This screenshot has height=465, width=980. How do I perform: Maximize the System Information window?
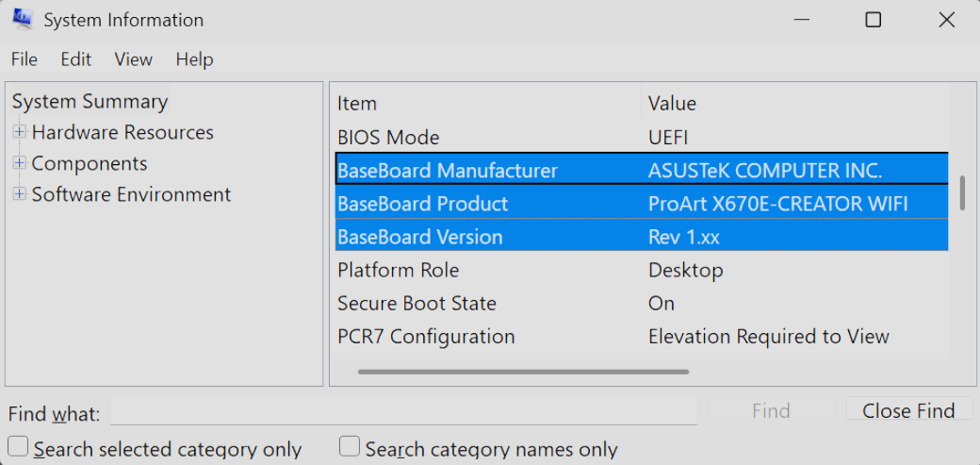[x=874, y=20]
